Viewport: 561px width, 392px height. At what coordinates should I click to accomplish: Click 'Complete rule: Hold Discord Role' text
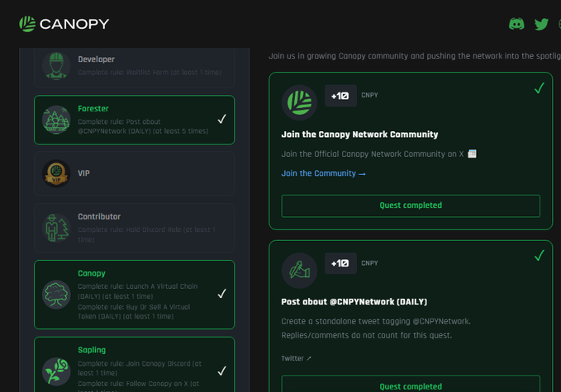[147, 234]
